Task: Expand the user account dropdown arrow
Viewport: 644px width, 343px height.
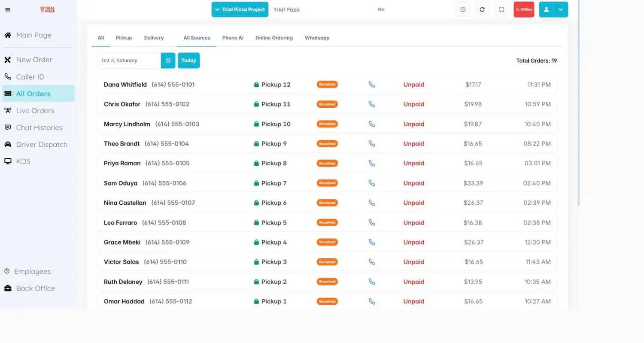Action: tap(561, 9)
